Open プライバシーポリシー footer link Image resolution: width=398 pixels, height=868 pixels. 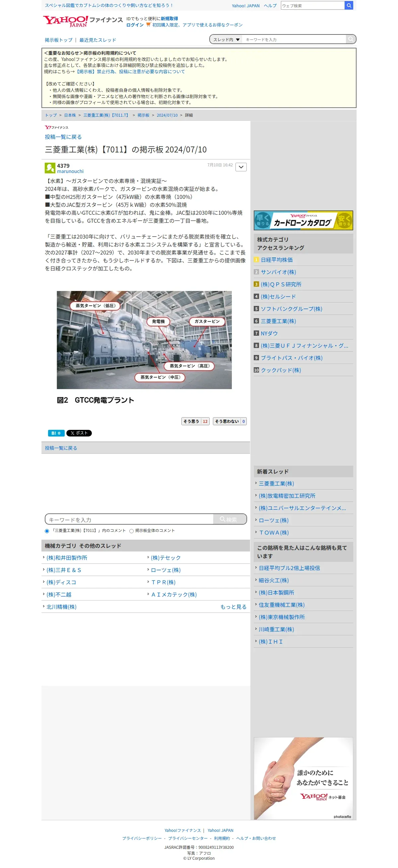click(142, 839)
